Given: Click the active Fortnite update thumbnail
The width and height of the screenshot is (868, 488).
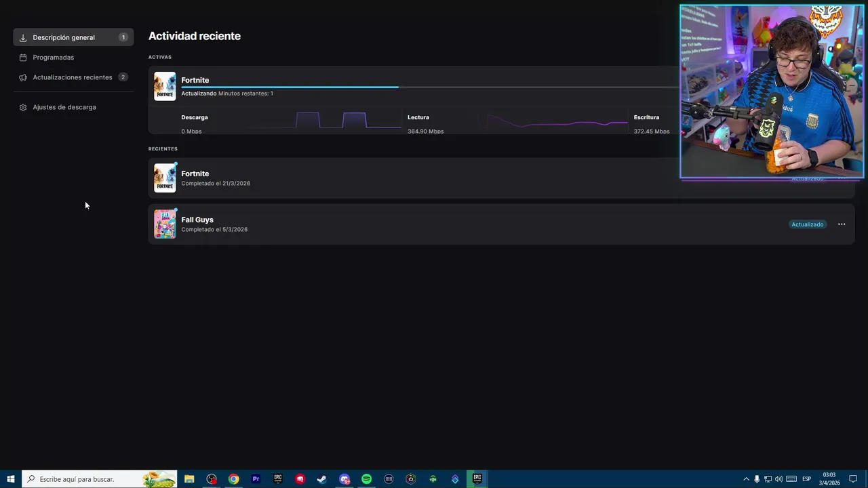Looking at the screenshot, I should [x=165, y=86].
